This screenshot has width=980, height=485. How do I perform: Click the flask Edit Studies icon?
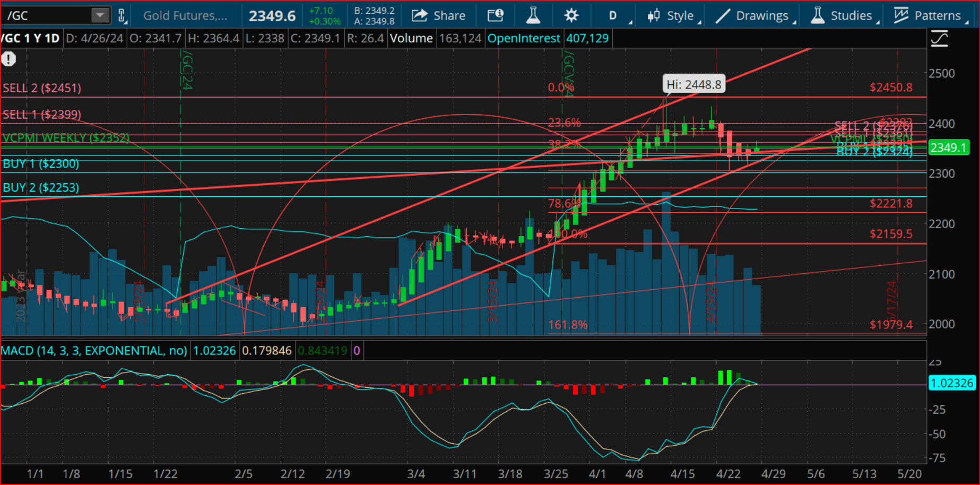tap(533, 15)
